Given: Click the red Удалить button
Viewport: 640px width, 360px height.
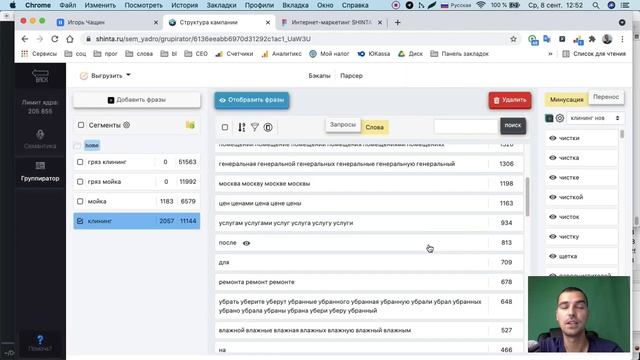Looking at the screenshot, I should click(x=510, y=100).
